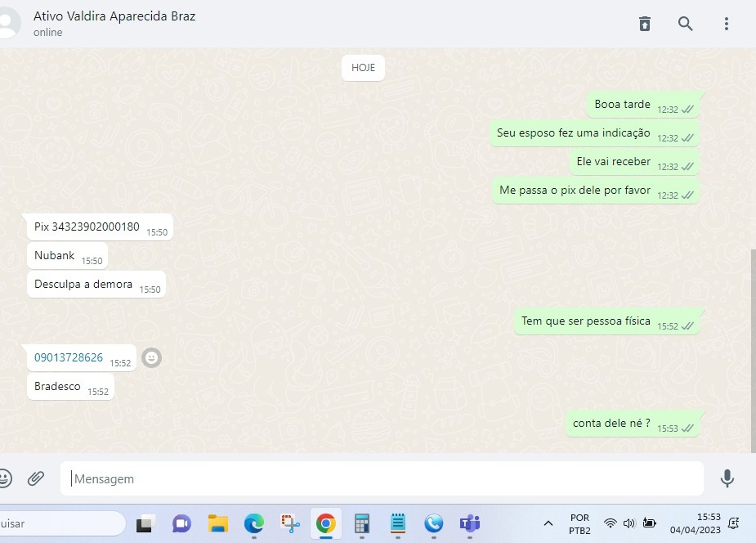Start recording a voice message
The height and width of the screenshot is (543, 756).
(x=727, y=478)
